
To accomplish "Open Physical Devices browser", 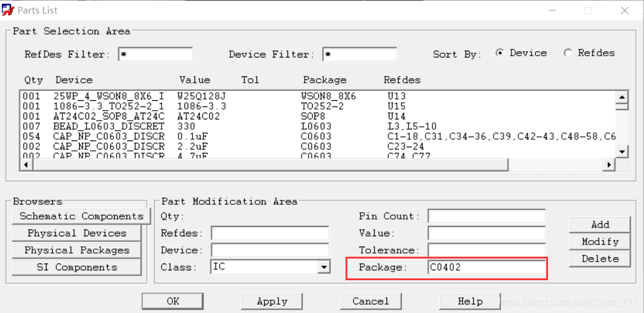I will tap(77, 233).
